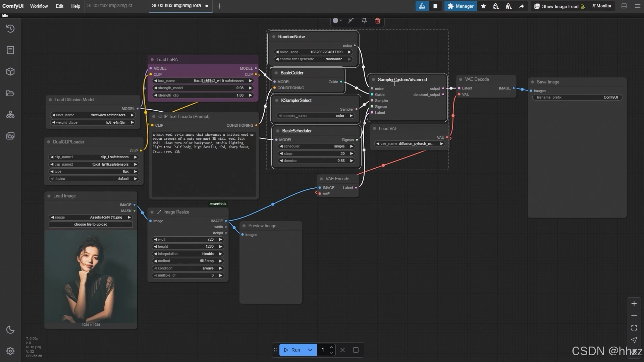Viewport: 644px width, 362px height.
Task: Switch to SE03-flux-img2img-ct tab
Action: click(x=112, y=6)
